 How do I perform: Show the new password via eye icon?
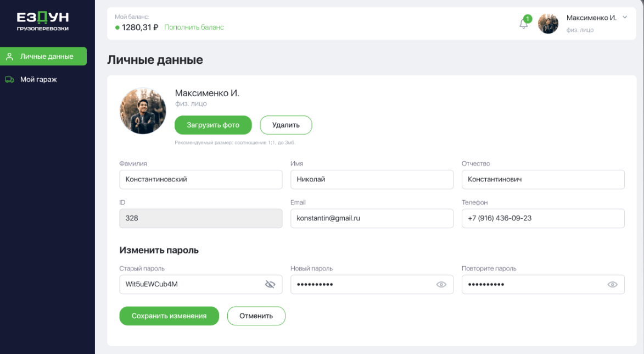[441, 284]
